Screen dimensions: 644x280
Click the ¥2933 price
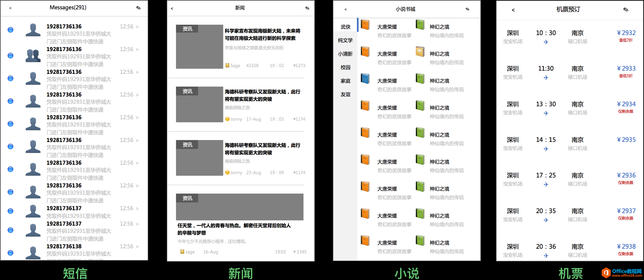coord(626,68)
